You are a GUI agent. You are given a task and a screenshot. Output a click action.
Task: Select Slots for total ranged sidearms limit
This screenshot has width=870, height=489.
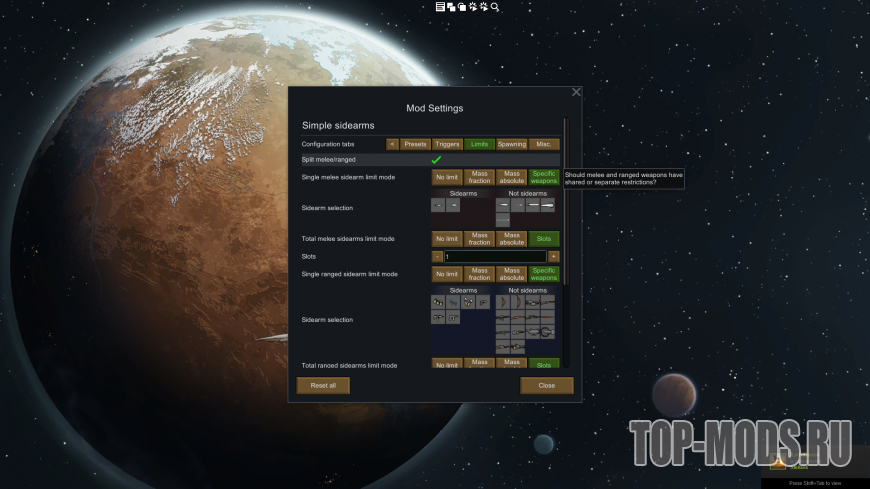pyautogui.click(x=544, y=364)
